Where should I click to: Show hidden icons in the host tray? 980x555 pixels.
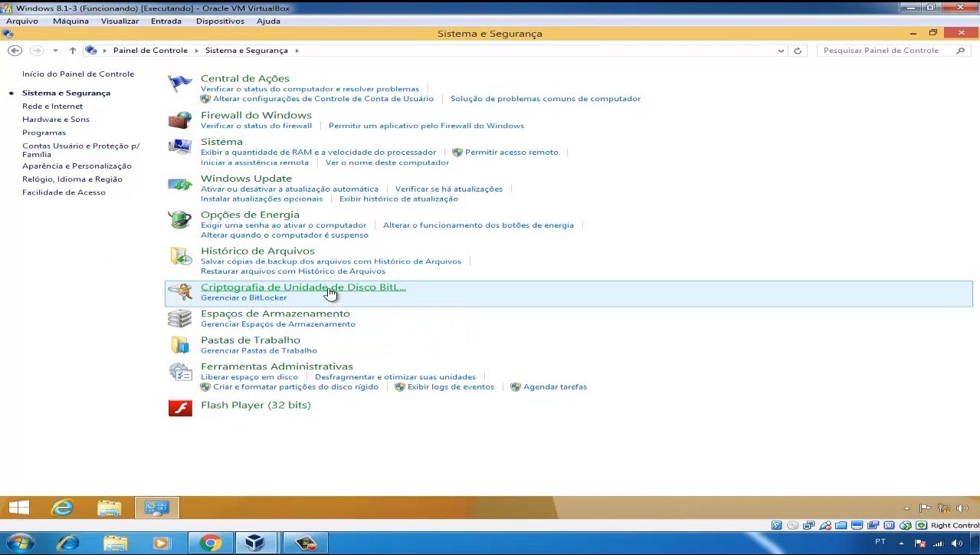[903, 543]
